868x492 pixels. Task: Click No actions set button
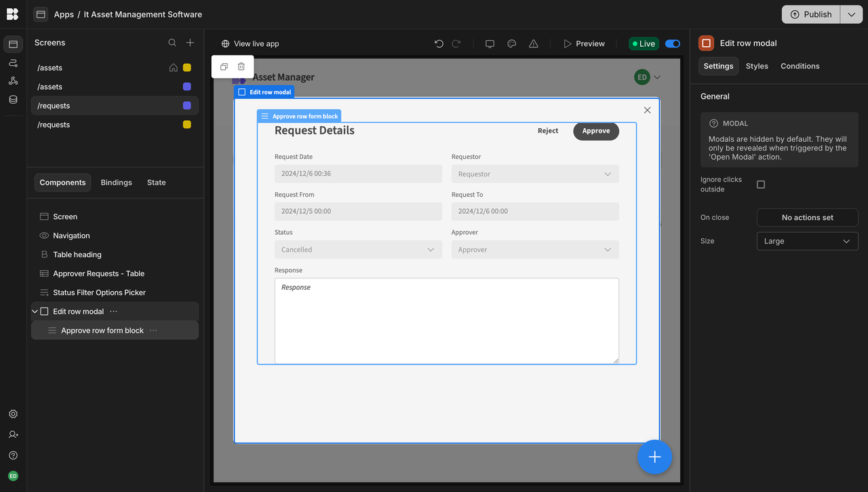click(807, 218)
